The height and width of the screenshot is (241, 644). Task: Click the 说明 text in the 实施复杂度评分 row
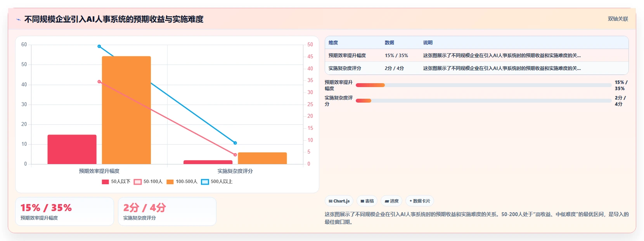[502, 68]
